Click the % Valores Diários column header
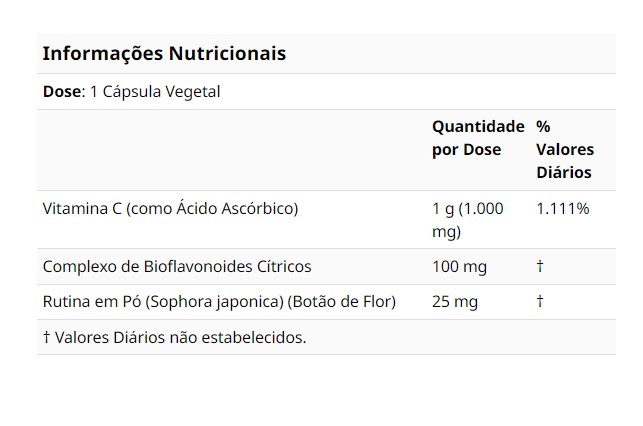 [x=565, y=149]
